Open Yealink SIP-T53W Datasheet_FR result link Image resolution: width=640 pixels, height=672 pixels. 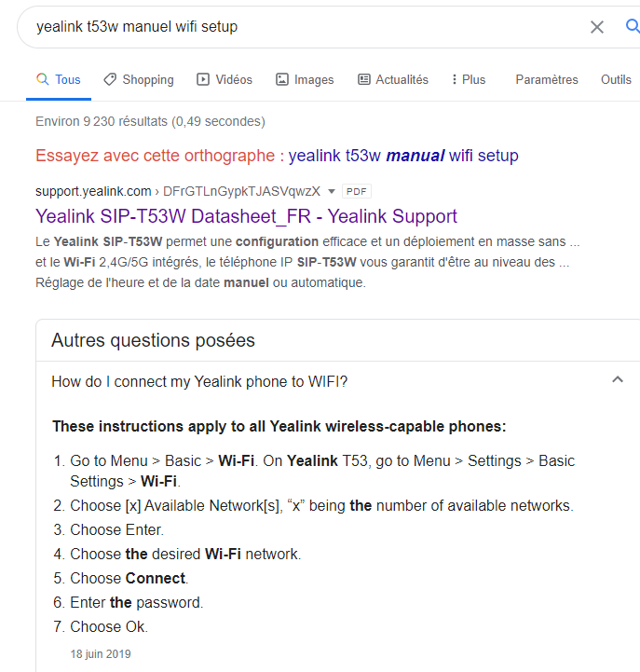point(246,216)
